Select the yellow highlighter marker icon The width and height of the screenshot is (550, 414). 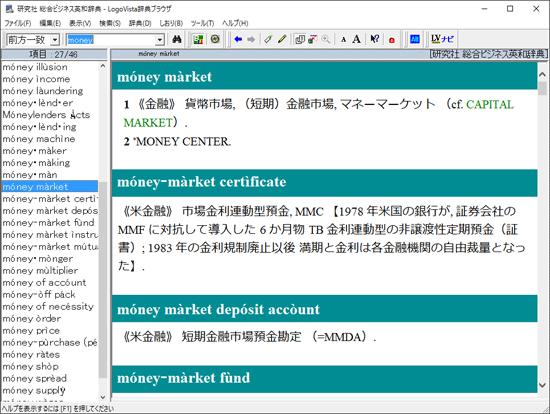click(x=282, y=39)
